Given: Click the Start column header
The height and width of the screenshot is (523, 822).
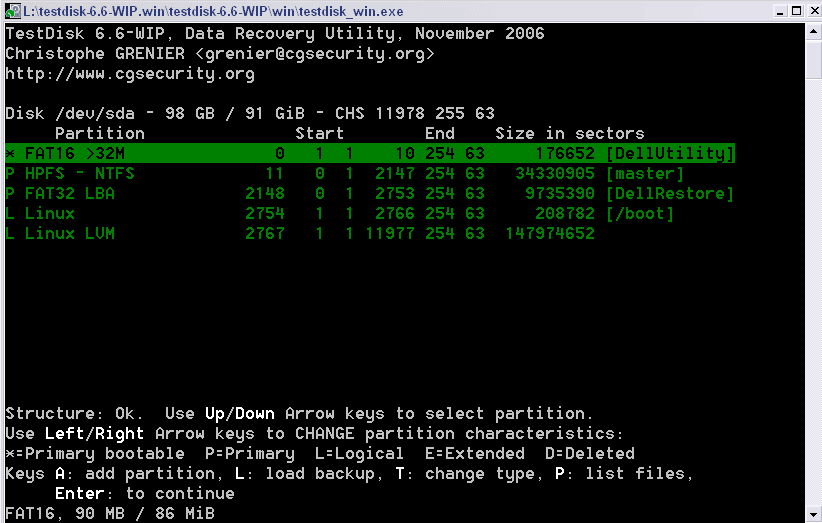Looking at the screenshot, I should click(319, 133).
